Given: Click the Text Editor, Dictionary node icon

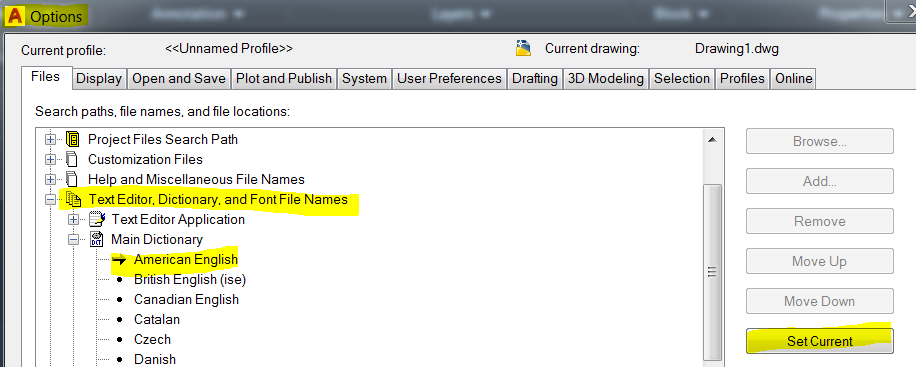Looking at the screenshot, I should point(73,199).
